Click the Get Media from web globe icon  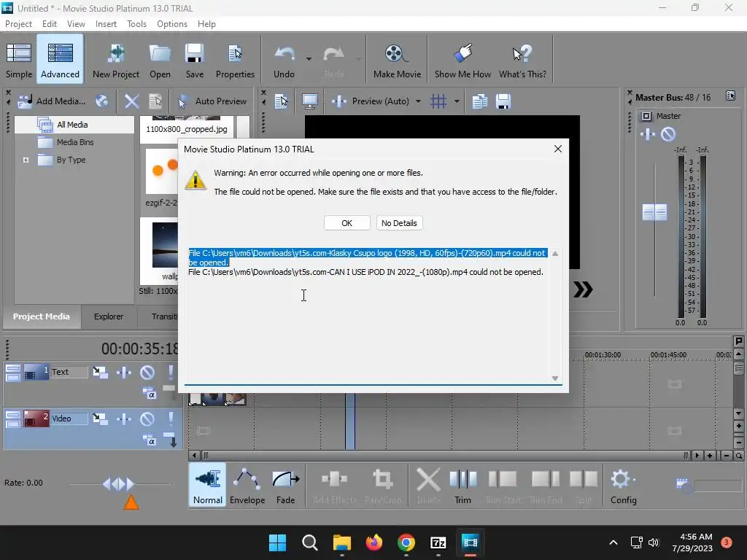[x=102, y=101]
